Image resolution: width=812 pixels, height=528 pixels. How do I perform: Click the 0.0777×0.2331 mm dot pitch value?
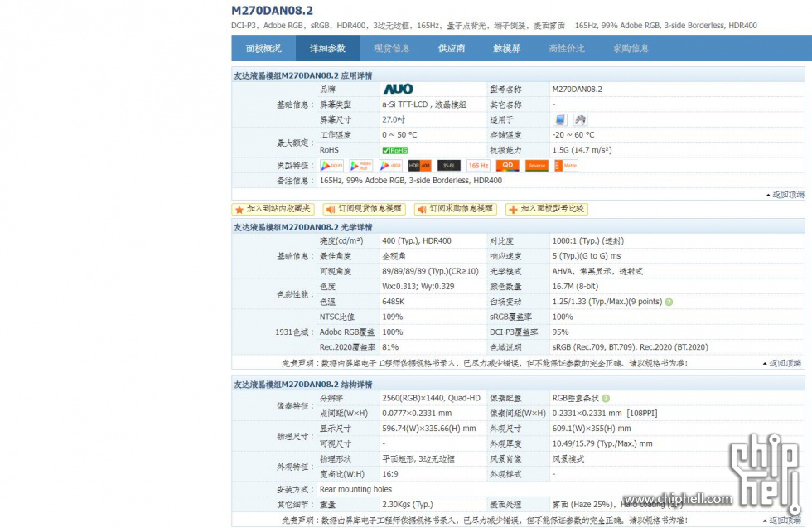click(x=416, y=414)
